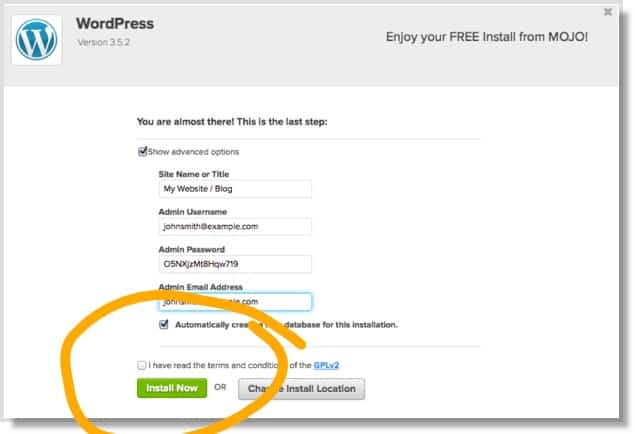
Task: Click the green Install Now button
Action: pos(172,388)
